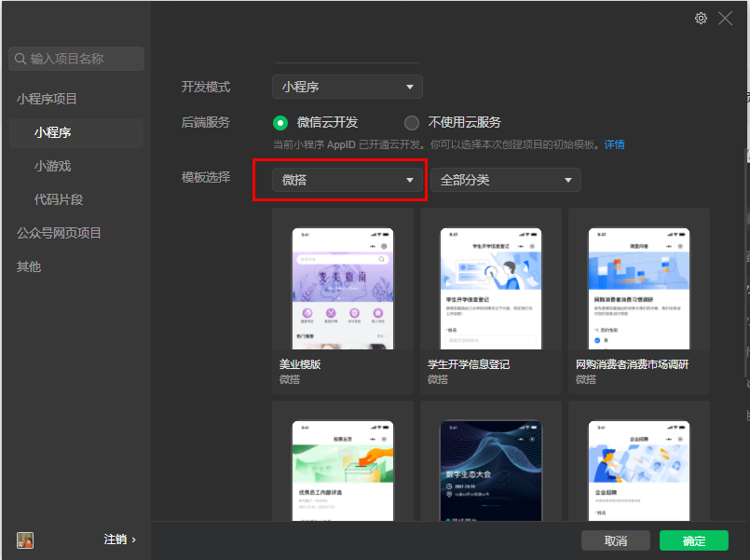The height and width of the screenshot is (560, 750).
Task: Open the settings gear icon
Action: click(x=701, y=19)
